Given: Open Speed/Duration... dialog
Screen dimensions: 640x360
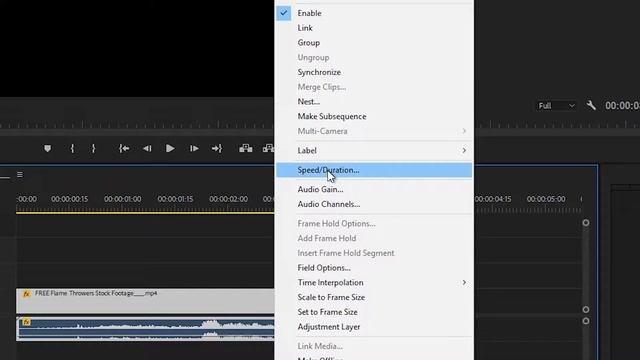Looking at the screenshot, I should 374,170.
